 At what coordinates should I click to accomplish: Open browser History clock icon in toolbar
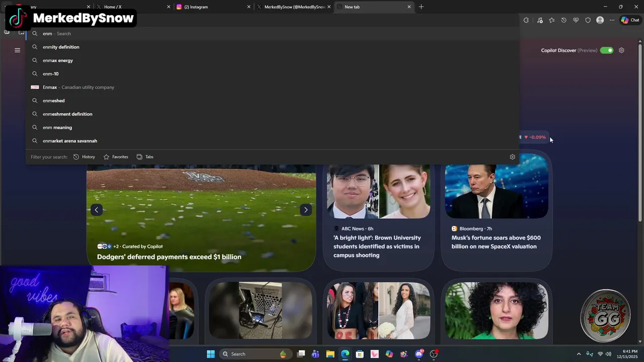pos(564,20)
